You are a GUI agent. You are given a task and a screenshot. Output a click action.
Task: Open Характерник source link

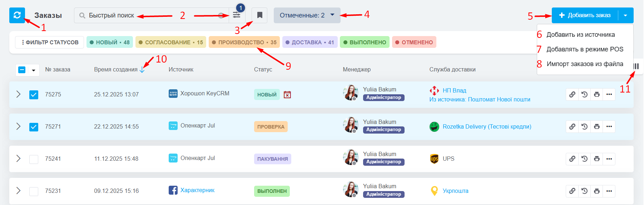tap(197, 190)
